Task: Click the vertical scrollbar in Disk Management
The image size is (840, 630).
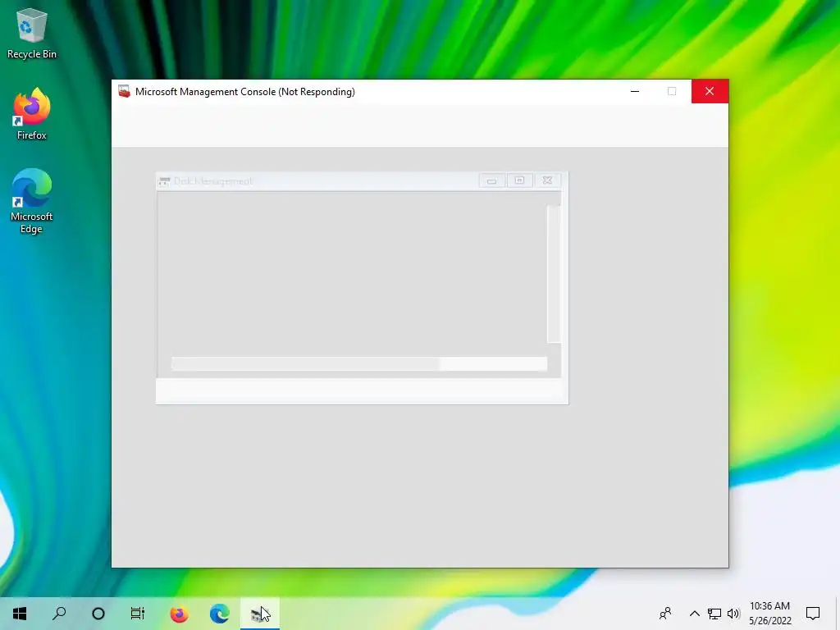Action: pos(554,274)
